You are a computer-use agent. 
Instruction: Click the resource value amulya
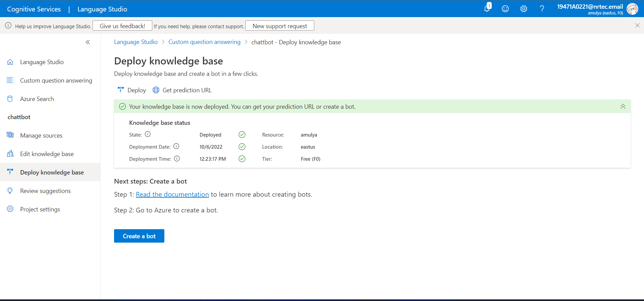pos(309,135)
